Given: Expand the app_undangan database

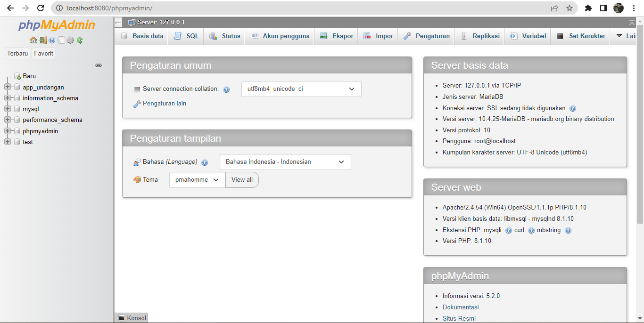Looking at the screenshot, I should [7, 87].
